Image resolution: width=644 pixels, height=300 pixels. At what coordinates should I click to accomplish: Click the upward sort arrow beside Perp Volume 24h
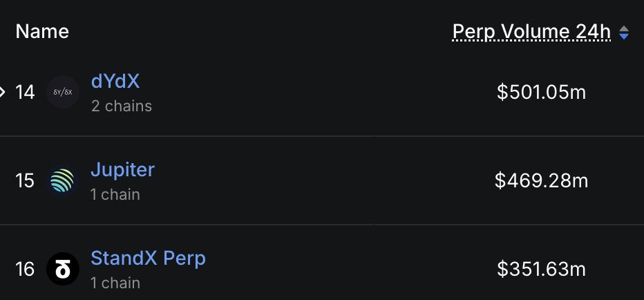pos(624,28)
